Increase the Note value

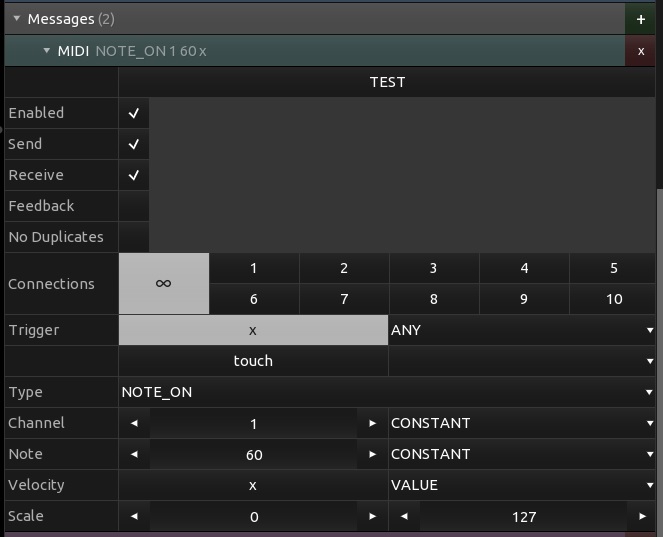[373, 454]
